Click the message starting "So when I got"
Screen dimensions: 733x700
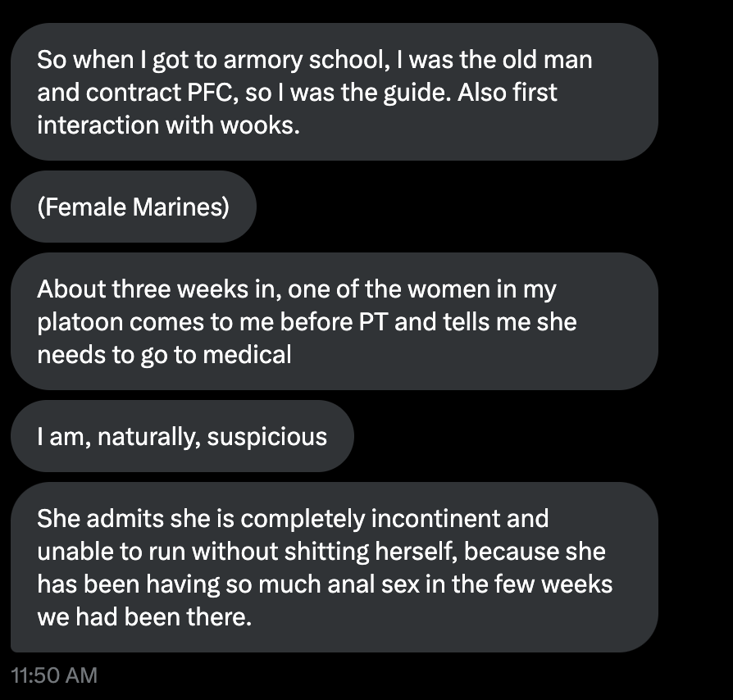(335, 92)
